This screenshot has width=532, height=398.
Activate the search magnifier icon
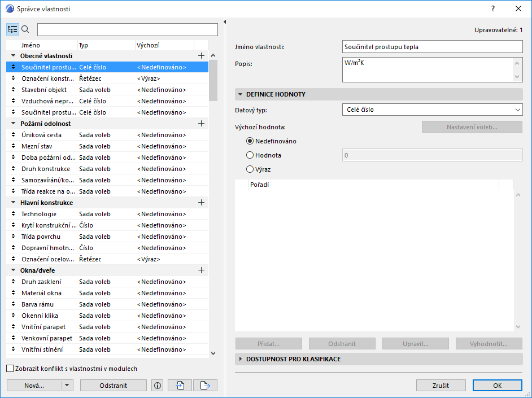25,29
